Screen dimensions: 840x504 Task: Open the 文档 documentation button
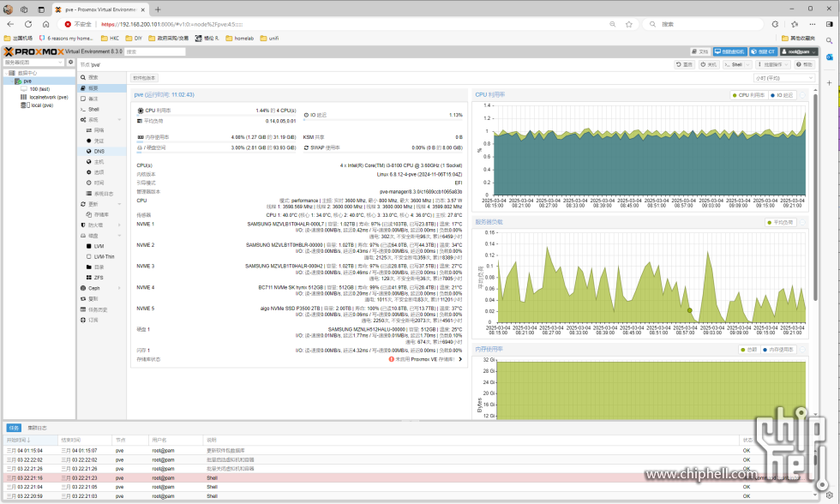point(701,52)
